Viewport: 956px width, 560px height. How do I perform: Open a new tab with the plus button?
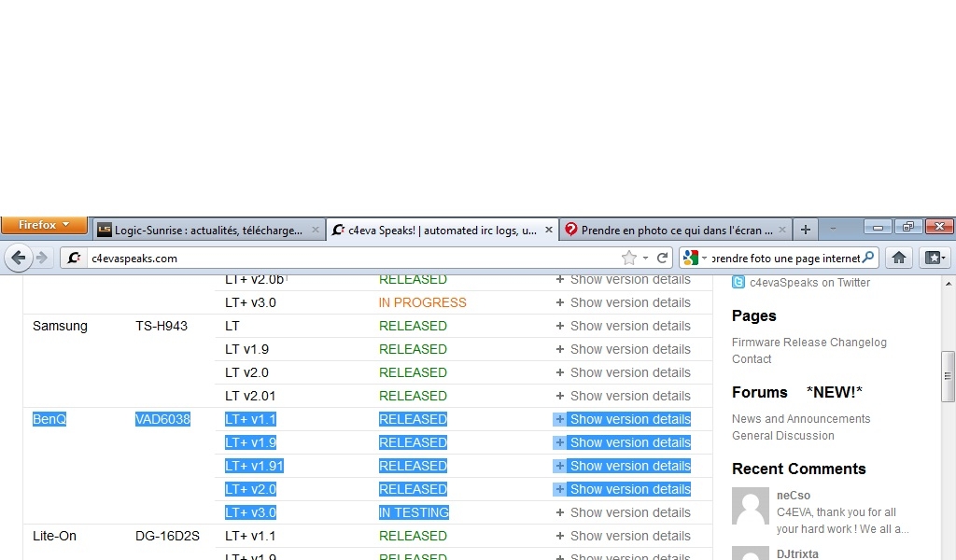(806, 230)
